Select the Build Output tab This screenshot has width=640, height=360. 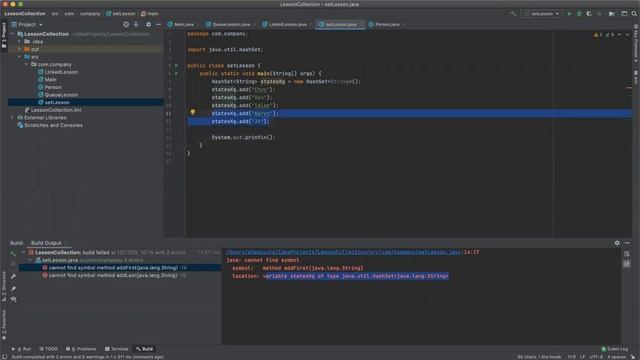[46, 243]
